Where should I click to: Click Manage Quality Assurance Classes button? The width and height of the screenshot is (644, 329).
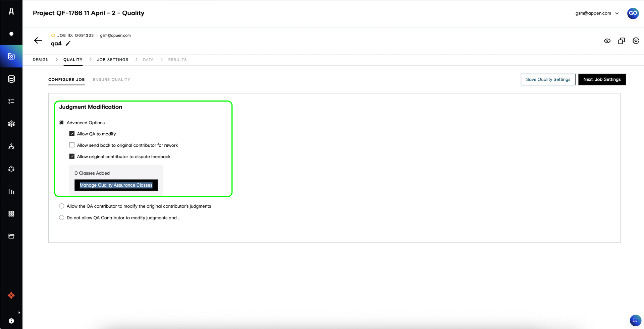point(116,185)
